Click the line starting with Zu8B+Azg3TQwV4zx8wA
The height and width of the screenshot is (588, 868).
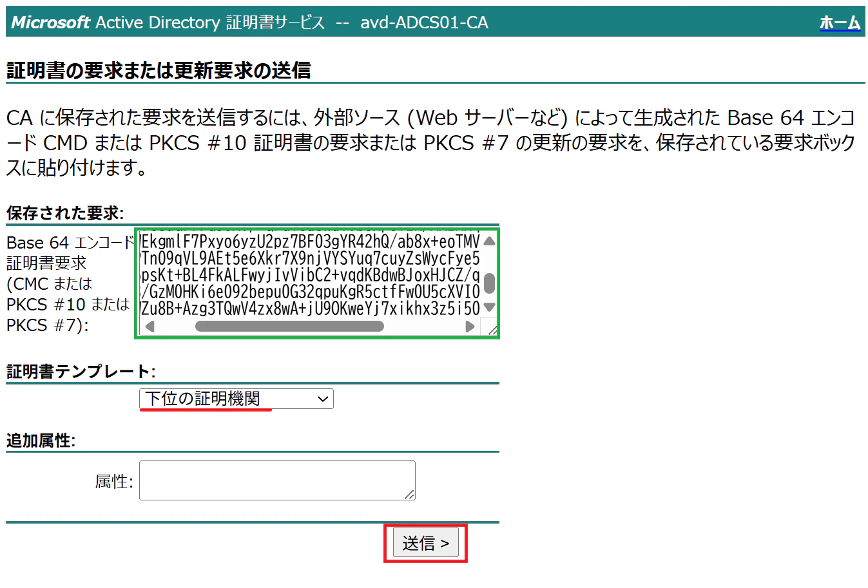click(x=310, y=308)
